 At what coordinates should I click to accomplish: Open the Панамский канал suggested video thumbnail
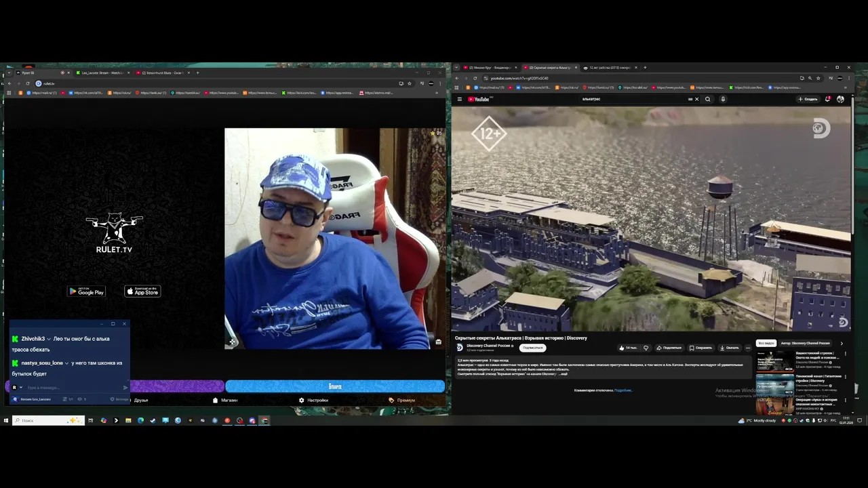[775, 384]
